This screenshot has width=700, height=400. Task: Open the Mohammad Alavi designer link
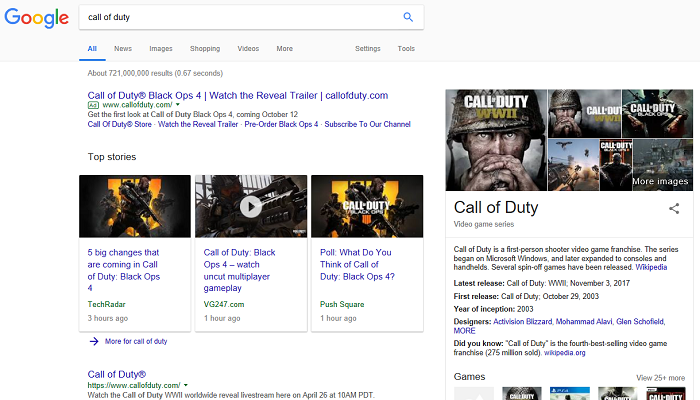pyautogui.click(x=584, y=321)
